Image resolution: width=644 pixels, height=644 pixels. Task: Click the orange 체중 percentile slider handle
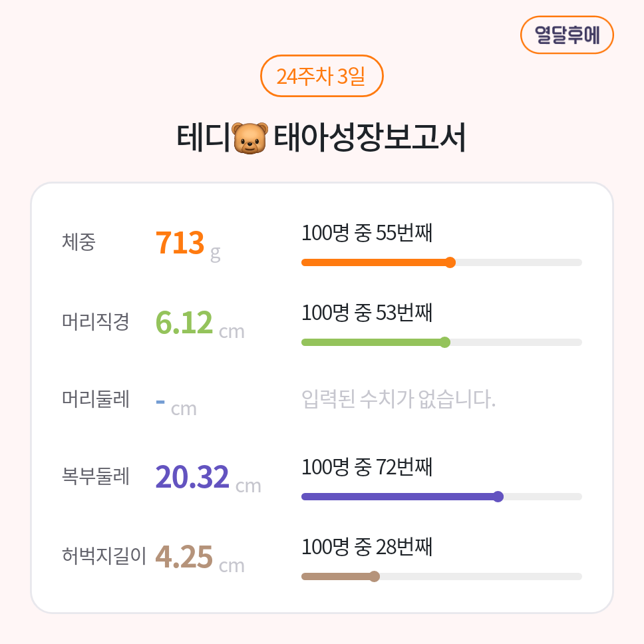tap(450, 262)
